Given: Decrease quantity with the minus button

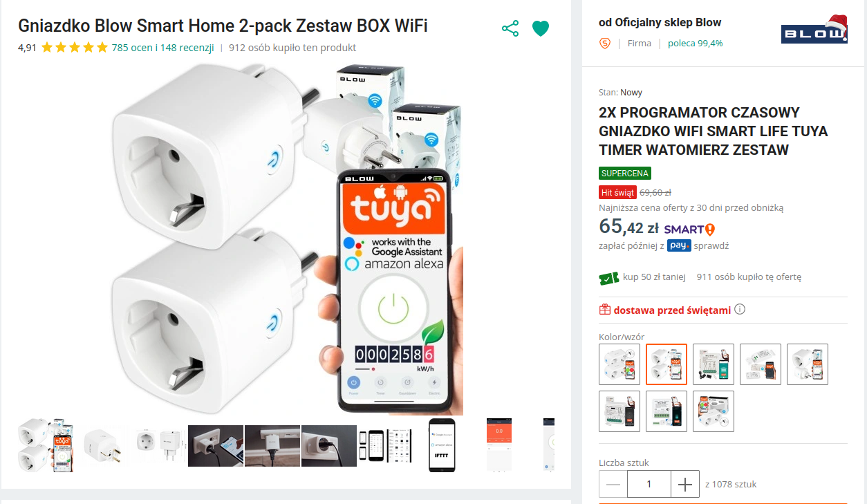Looking at the screenshot, I should [x=613, y=484].
